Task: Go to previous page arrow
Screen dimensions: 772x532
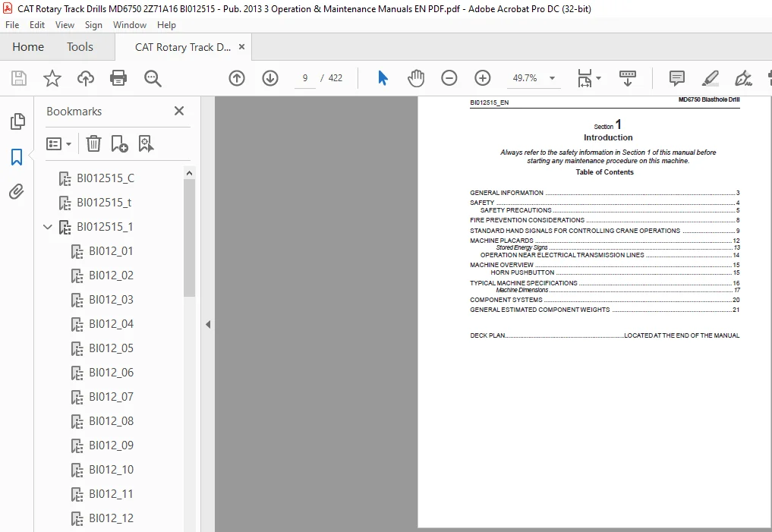Action: coord(237,78)
